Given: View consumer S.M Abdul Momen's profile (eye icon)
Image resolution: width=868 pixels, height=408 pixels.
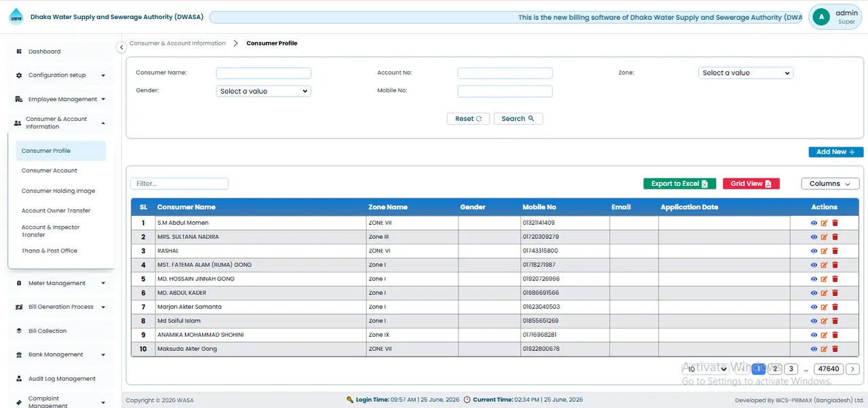Looking at the screenshot, I should (x=814, y=223).
